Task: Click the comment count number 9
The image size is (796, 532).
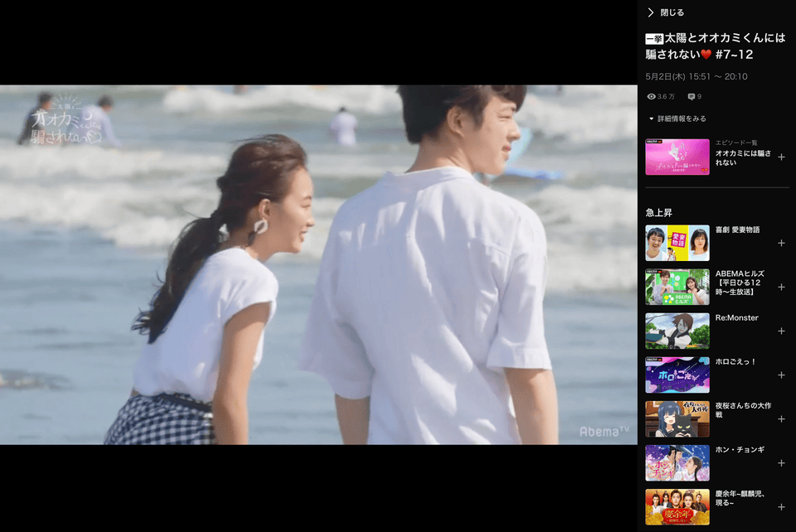Action: 699,96
